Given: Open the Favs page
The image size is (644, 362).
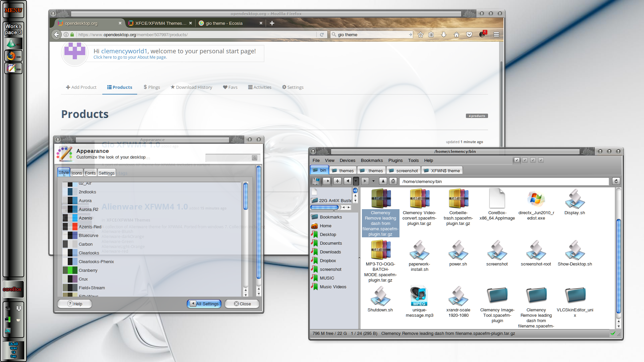Looking at the screenshot, I should 230,87.
